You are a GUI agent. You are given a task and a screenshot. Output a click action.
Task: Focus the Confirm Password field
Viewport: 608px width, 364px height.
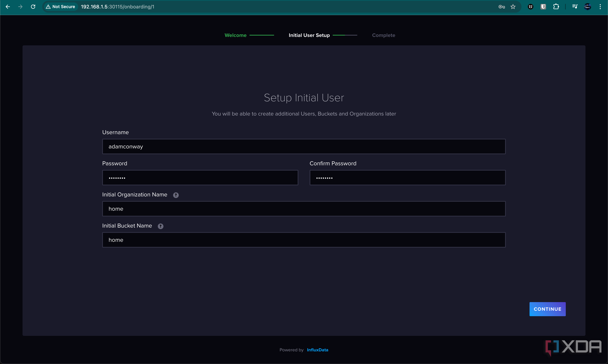click(408, 178)
